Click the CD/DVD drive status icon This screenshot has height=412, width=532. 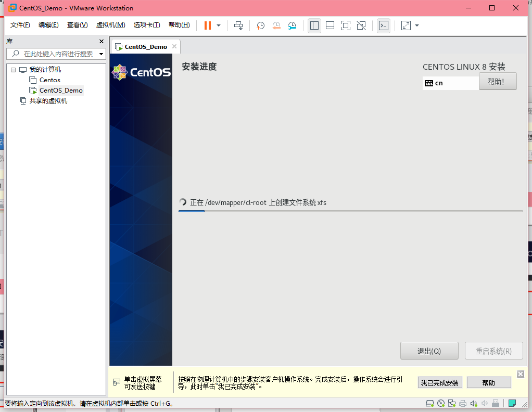tap(441, 403)
